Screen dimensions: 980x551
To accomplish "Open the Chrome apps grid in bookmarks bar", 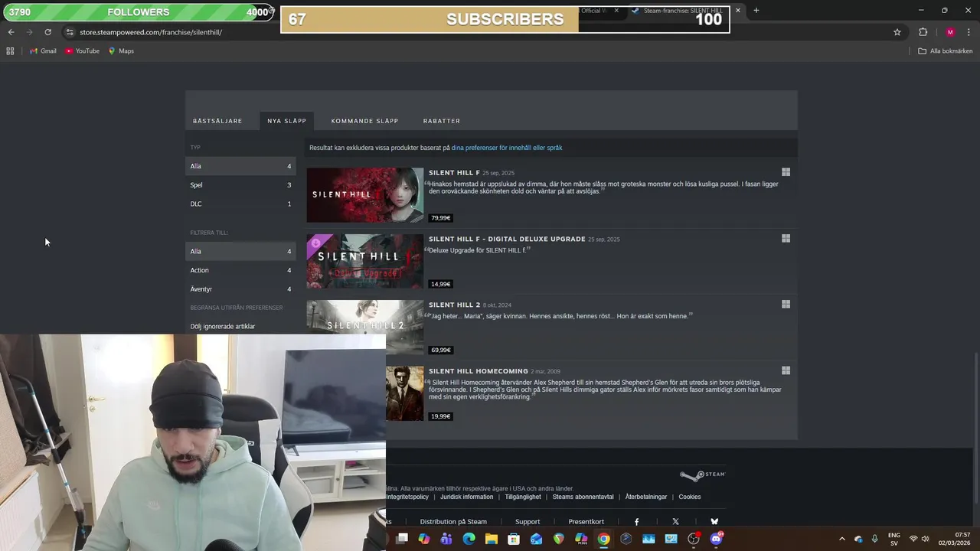I will tap(10, 51).
